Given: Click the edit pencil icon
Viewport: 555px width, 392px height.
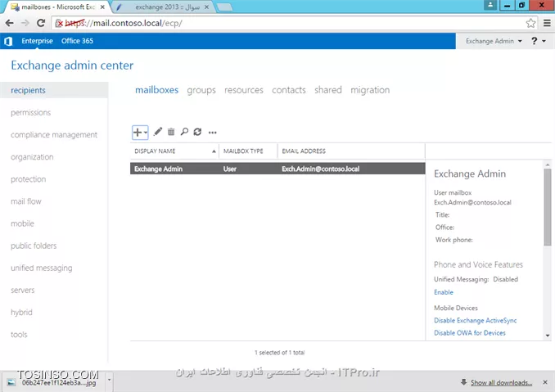Looking at the screenshot, I should pyautogui.click(x=158, y=132).
